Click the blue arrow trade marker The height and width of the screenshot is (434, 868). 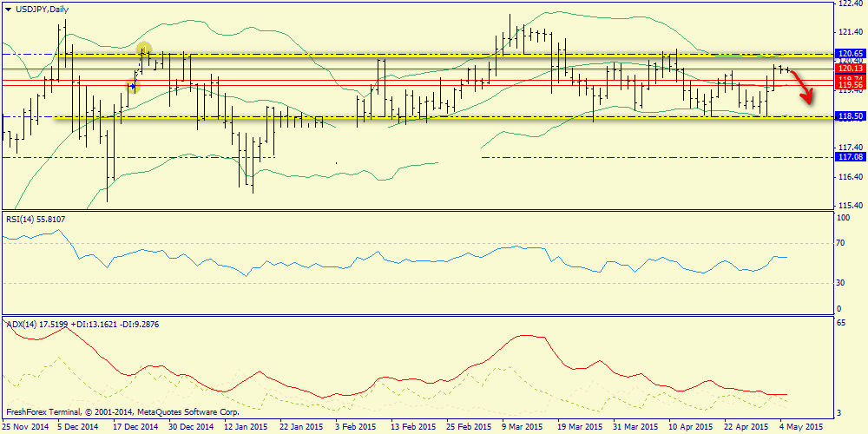[132, 86]
